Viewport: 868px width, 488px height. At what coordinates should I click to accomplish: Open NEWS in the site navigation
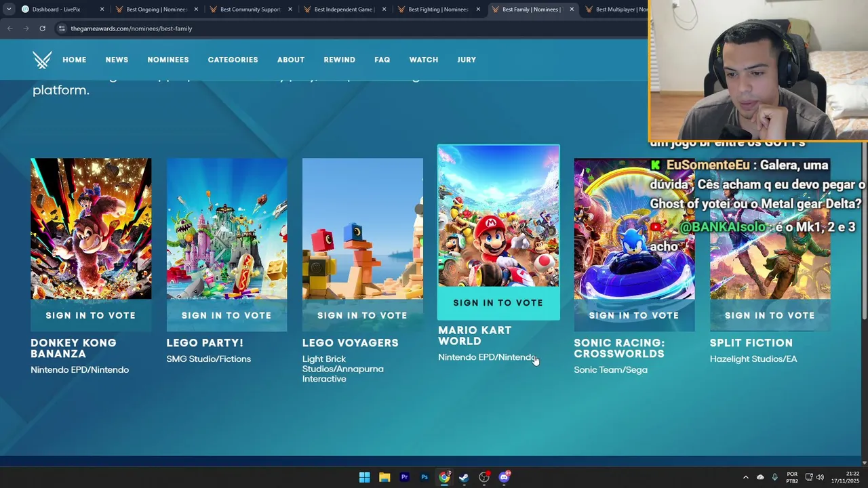click(117, 60)
